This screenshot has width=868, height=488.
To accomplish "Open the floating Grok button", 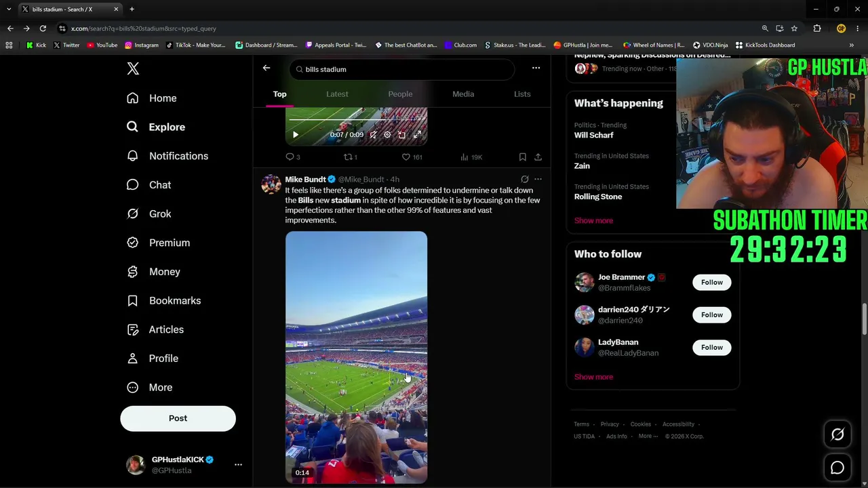I will pos(837,435).
